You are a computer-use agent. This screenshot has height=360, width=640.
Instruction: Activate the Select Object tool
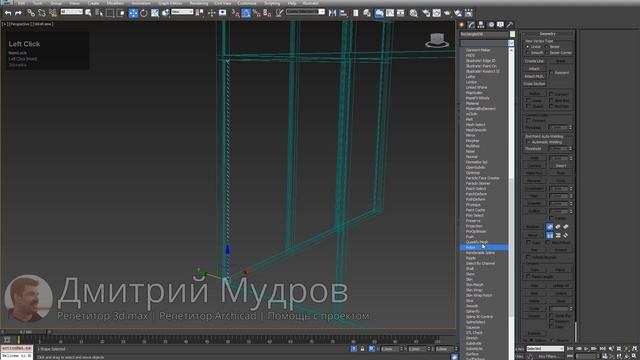(x=88, y=13)
